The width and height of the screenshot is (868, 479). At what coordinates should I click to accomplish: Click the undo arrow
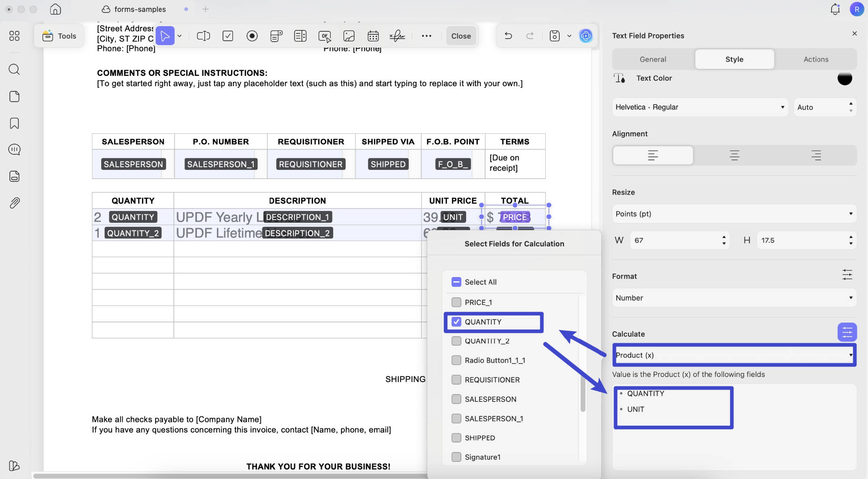(x=508, y=36)
